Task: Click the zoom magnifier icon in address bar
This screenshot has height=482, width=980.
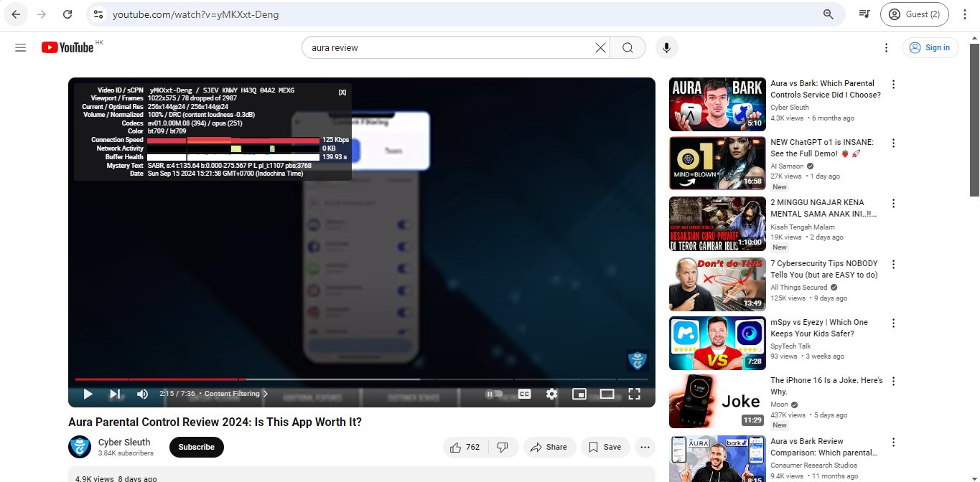Action: tap(829, 14)
